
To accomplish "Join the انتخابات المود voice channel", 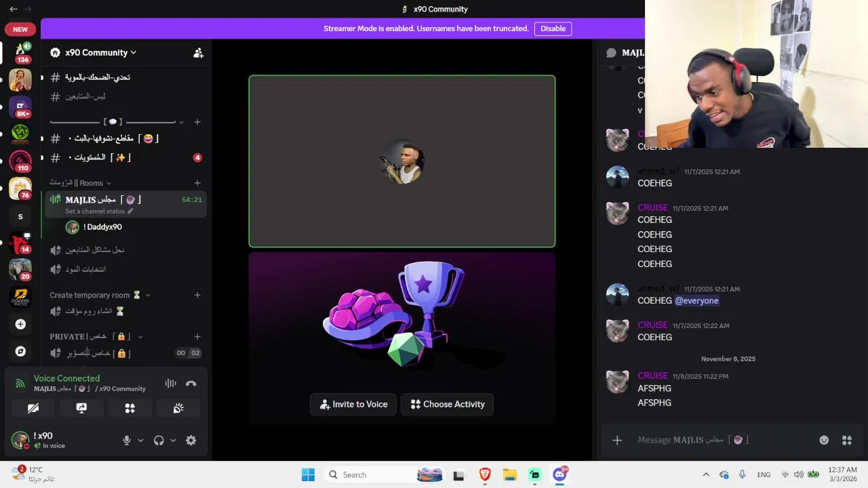I will point(125,269).
